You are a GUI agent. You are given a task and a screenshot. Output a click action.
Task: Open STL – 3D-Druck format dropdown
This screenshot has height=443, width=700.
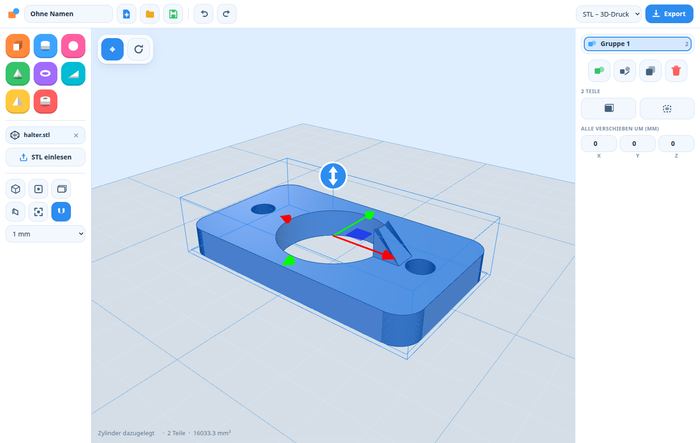(x=609, y=14)
